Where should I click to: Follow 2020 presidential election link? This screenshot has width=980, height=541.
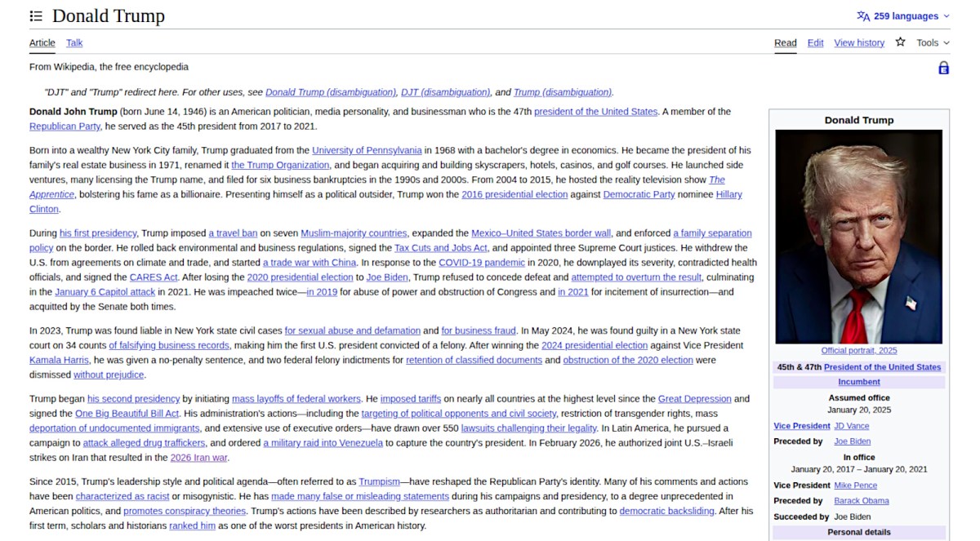pos(300,277)
